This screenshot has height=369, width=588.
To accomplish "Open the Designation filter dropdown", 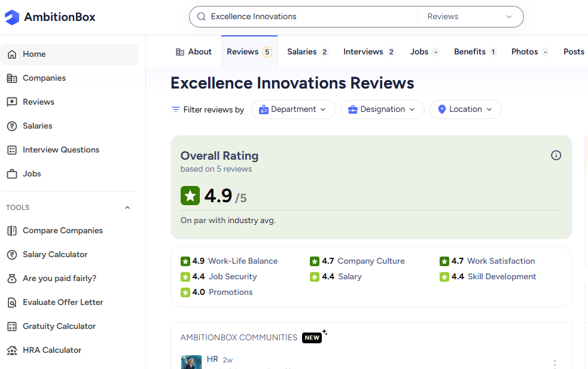I will (382, 109).
